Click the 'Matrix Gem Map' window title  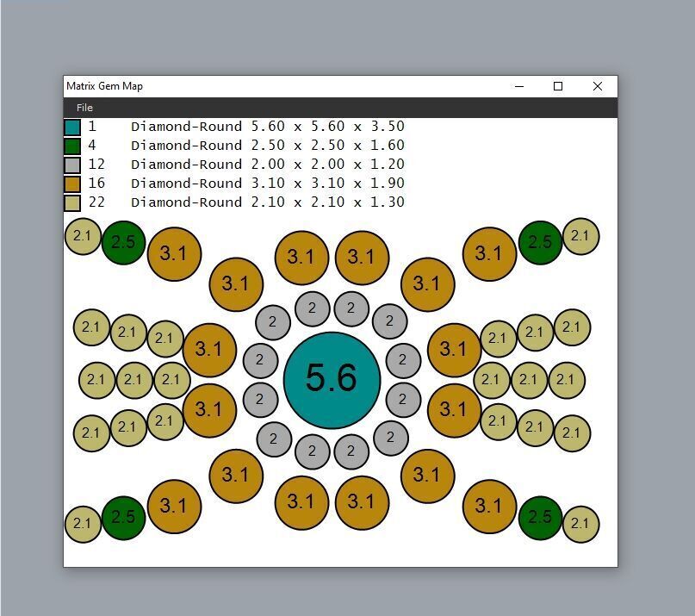104,86
